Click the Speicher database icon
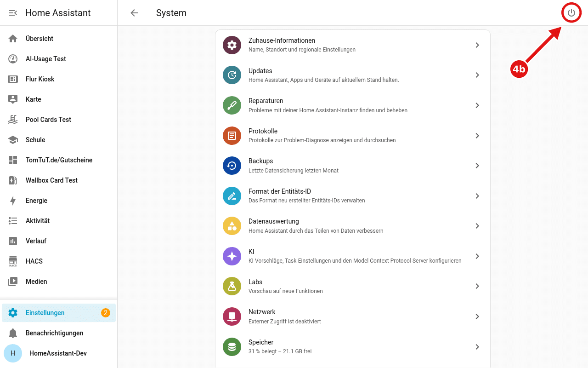The width and height of the screenshot is (588, 368). tap(232, 347)
